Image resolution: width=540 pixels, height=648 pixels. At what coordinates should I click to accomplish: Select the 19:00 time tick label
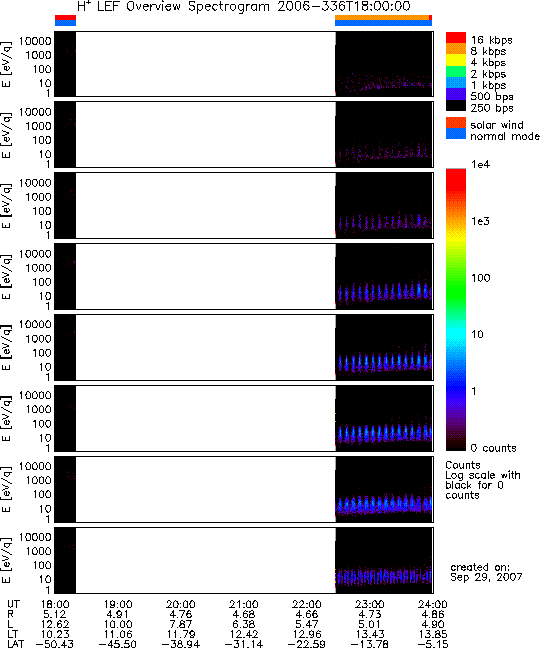tap(118, 605)
